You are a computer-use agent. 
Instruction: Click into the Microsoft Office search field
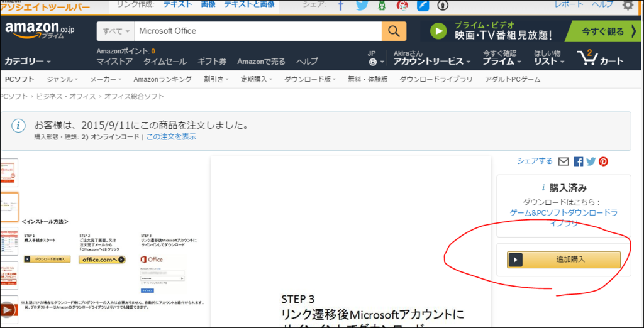coord(258,31)
